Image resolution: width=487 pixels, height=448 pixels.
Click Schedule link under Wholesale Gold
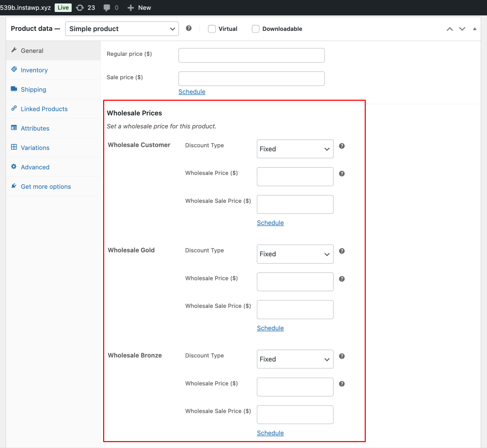point(270,328)
